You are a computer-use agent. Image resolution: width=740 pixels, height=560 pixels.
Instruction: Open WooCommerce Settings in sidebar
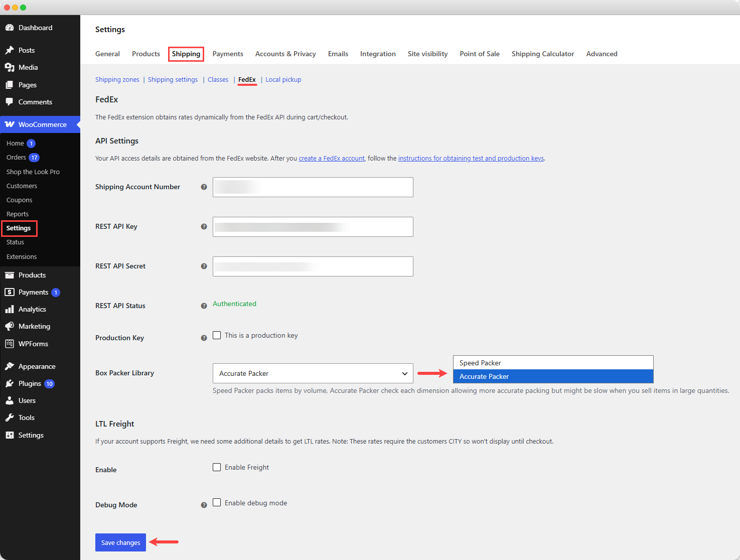[x=19, y=228]
